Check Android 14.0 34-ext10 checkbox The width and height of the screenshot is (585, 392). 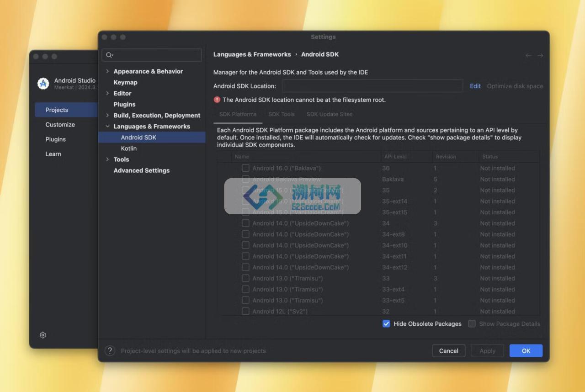tap(245, 245)
